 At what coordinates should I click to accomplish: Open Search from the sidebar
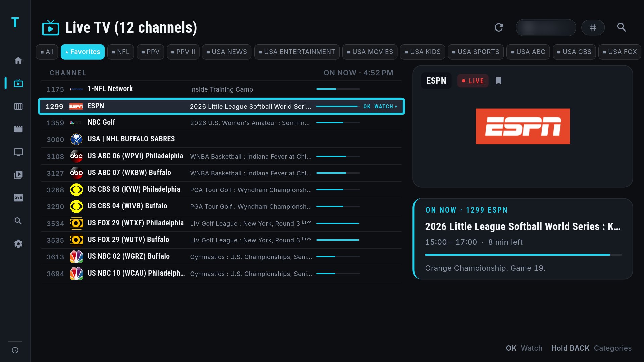click(x=18, y=221)
